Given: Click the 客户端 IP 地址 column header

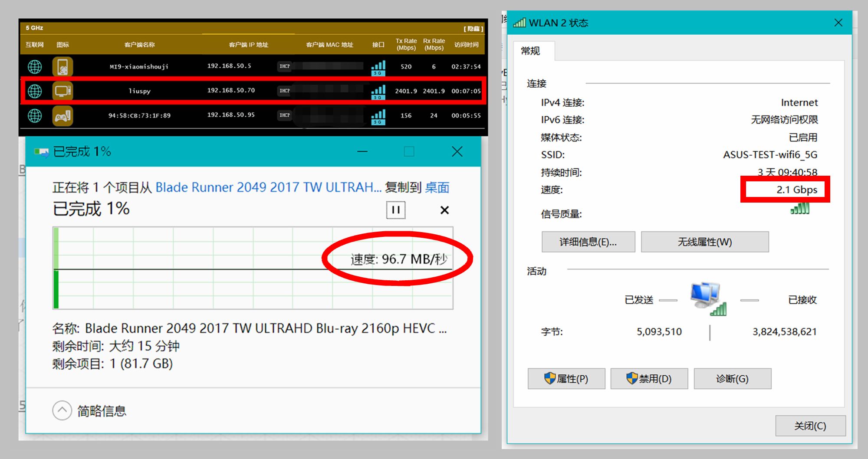Looking at the screenshot, I should tap(249, 45).
